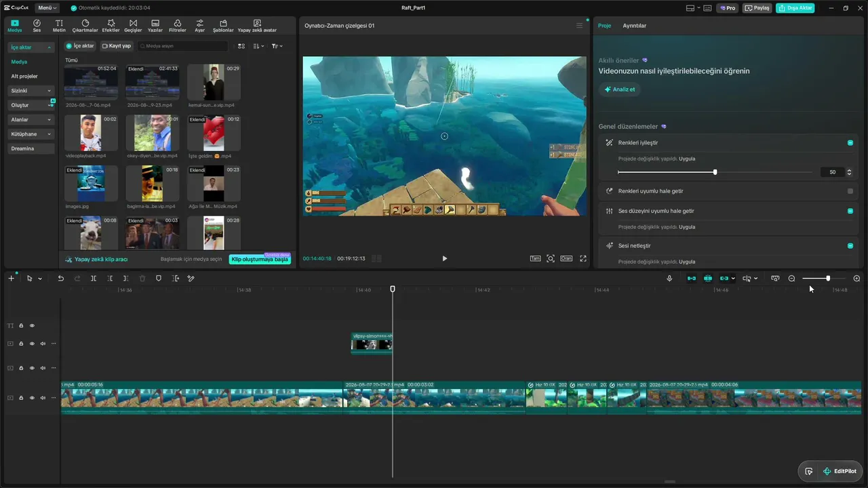Click the layout panel icon beside Pro
The height and width of the screenshot is (488, 868).
[707, 8]
